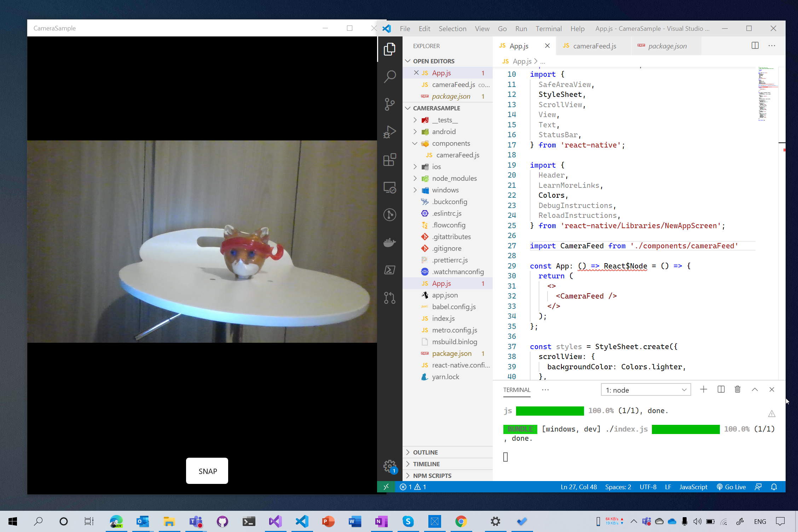This screenshot has width=798, height=532.
Task: Open GitHub Desktop from the taskbar
Action: click(x=222, y=521)
